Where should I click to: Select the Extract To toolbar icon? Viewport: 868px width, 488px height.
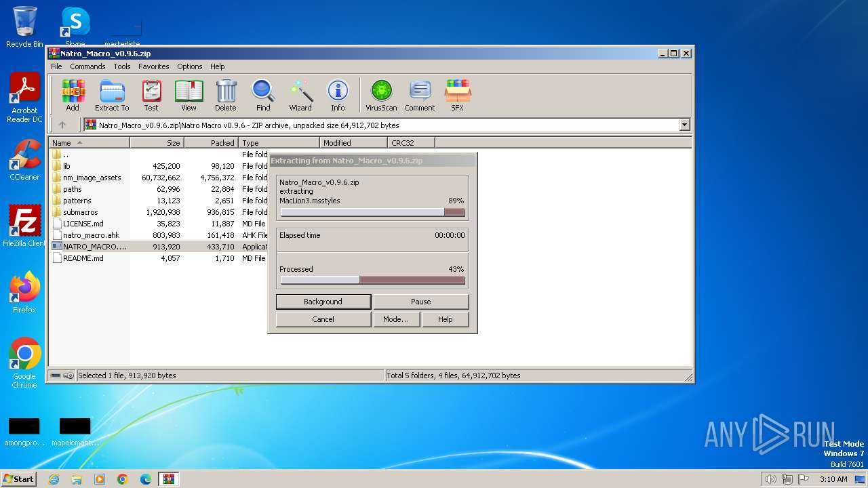112,95
